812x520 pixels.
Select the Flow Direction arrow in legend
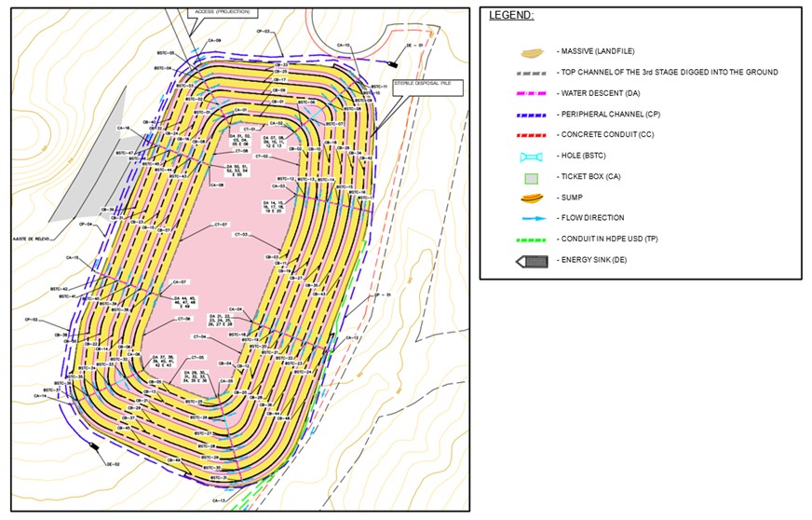click(x=532, y=218)
